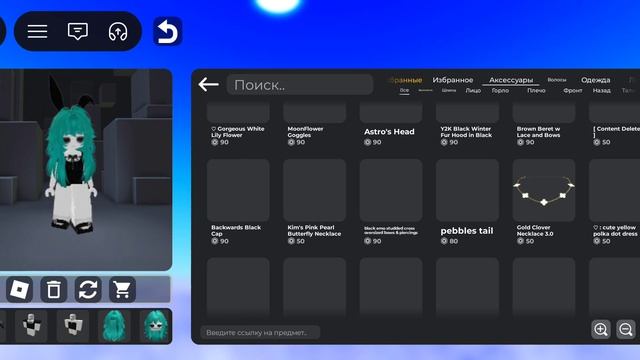Click the 50 price under Kim's Pink Pearl Necklace
Screen dimensions: 640x360
(296, 241)
